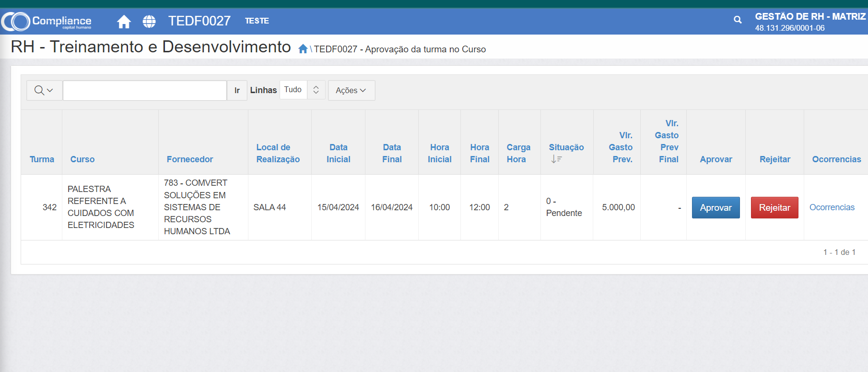868x372 pixels.
Task: Click the 1 - 1 de 1 pagination text
Action: pyautogui.click(x=839, y=252)
